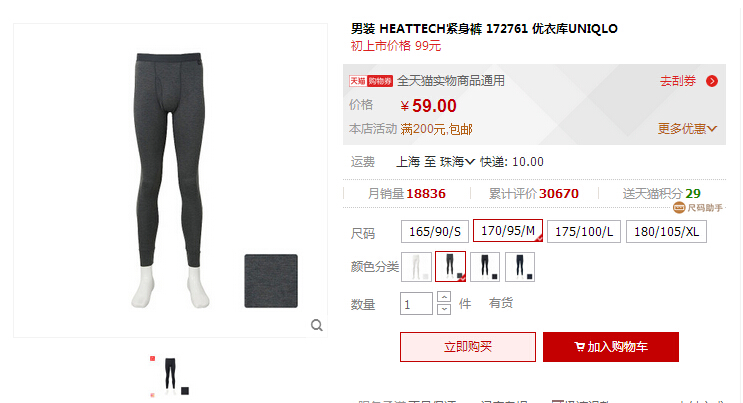Select the product thumbnail below main image
The height and width of the screenshot is (403, 743).
point(170,376)
